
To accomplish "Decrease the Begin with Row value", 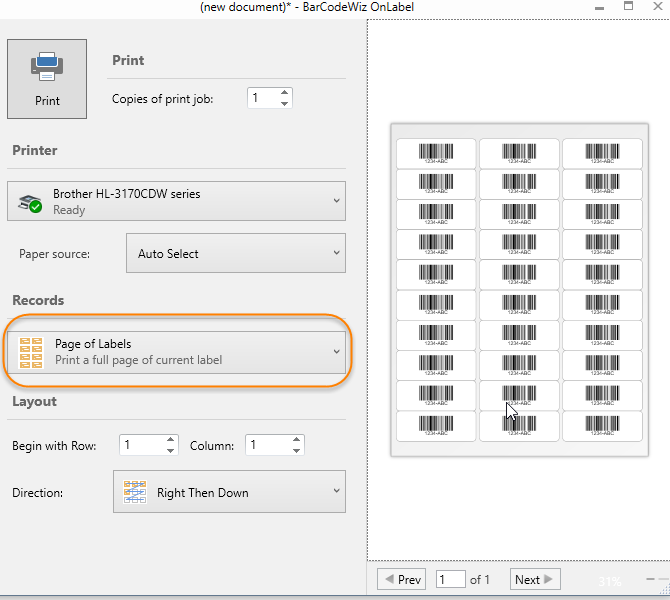I will coord(170,450).
